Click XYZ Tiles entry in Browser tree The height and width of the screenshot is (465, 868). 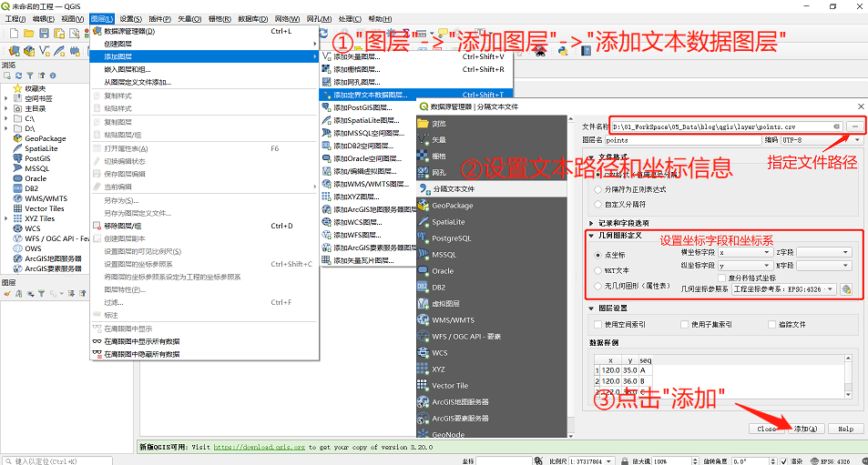(40, 218)
